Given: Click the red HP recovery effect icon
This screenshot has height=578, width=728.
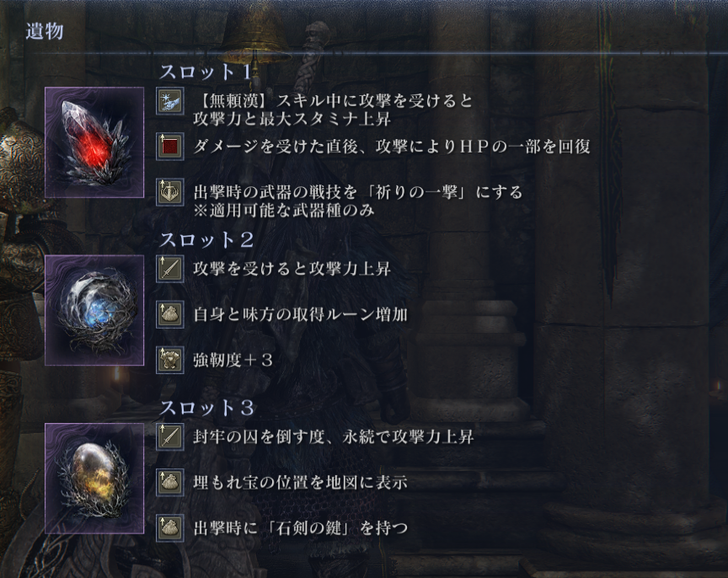Looking at the screenshot, I should [x=170, y=147].
